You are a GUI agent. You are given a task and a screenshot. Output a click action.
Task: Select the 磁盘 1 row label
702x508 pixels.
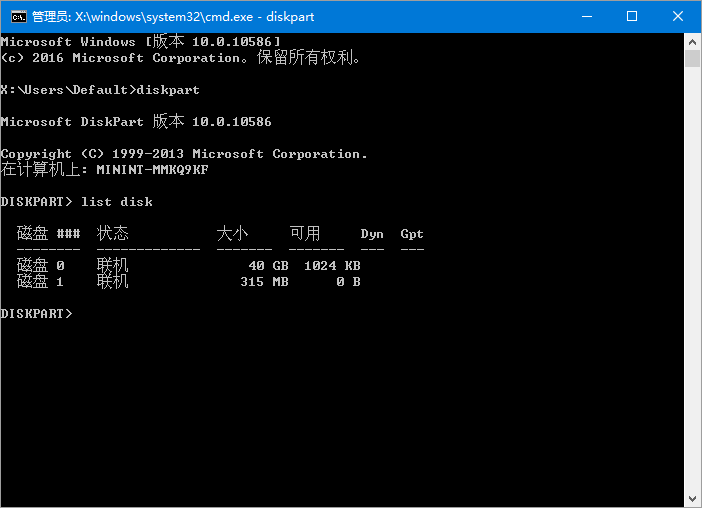pyautogui.click(x=41, y=282)
